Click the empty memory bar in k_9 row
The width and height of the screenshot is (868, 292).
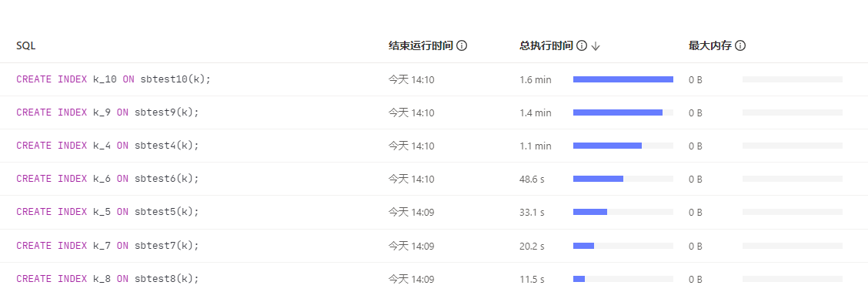click(792, 112)
